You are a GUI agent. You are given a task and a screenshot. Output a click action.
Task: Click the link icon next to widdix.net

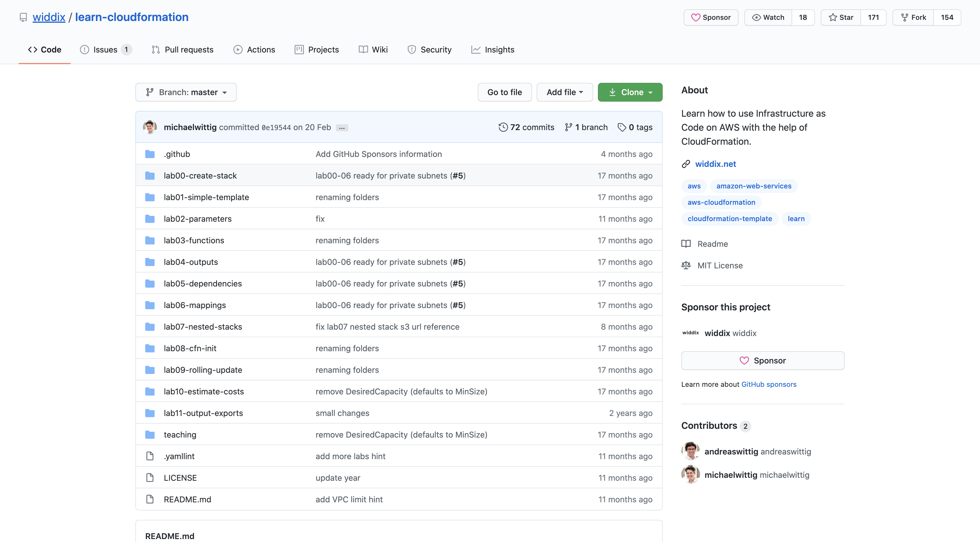point(686,164)
